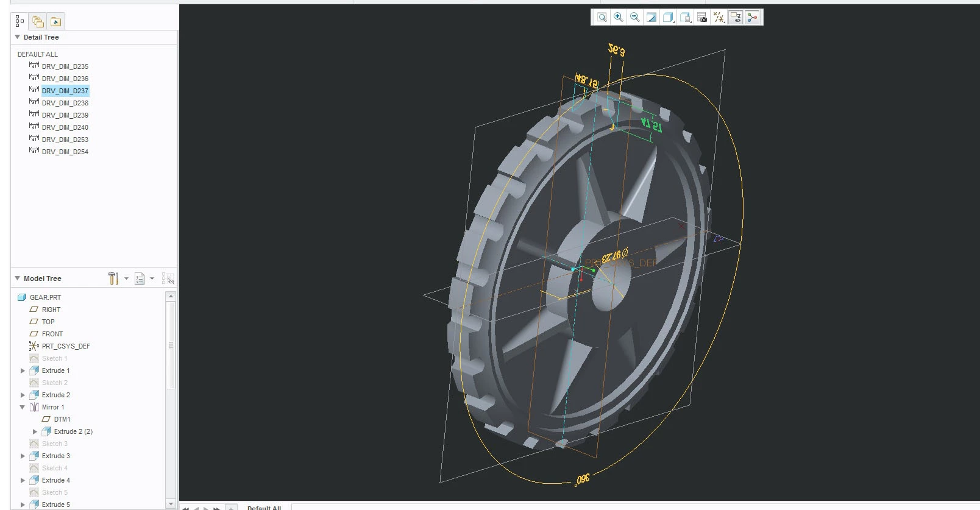The width and height of the screenshot is (980, 510).
Task: Open dropdown arrow beside the Settings hammer
Action: (x=126, y=278)
